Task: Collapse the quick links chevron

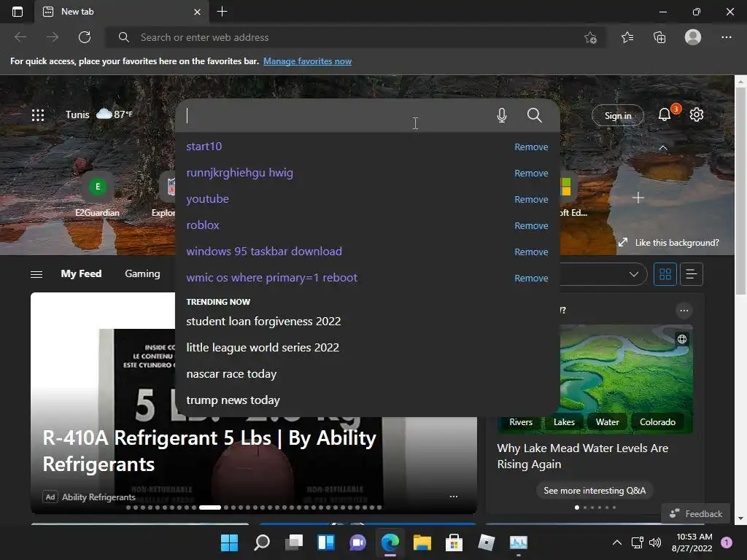Action: [662, 147]
